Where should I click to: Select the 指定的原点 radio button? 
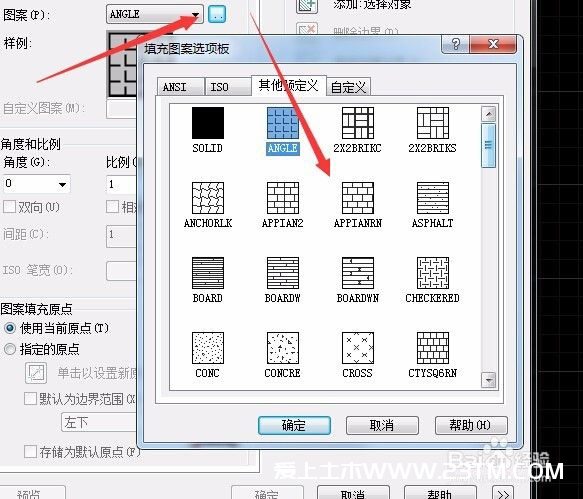pyautogui.click(x=9, y=349)
